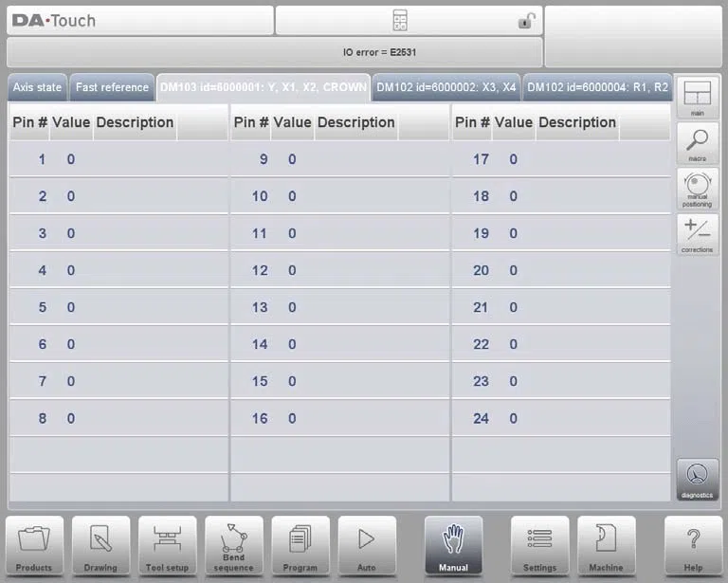Screen dimensions: 728x583
Task: Select pin 7 row
Action: [118, 381]
